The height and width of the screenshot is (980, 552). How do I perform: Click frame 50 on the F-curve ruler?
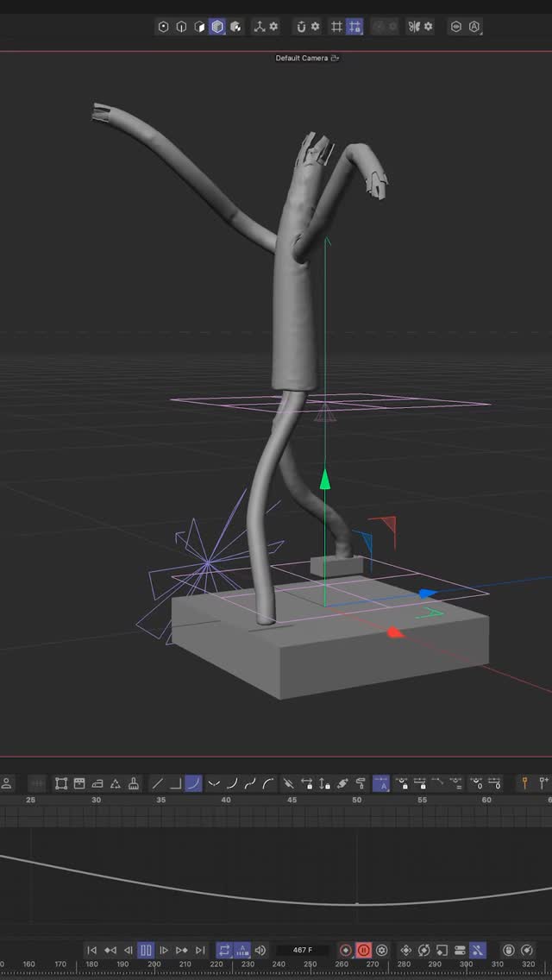356,800
